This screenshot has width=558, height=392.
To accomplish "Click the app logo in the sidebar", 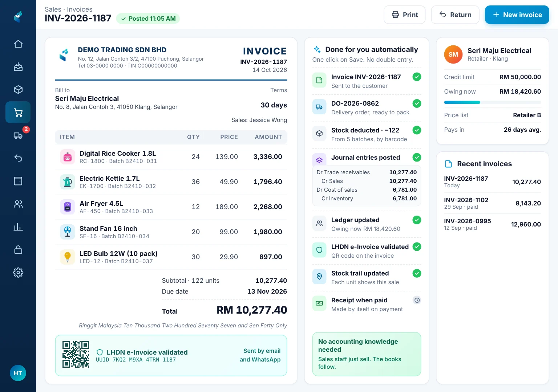I will tap(18, 16).
